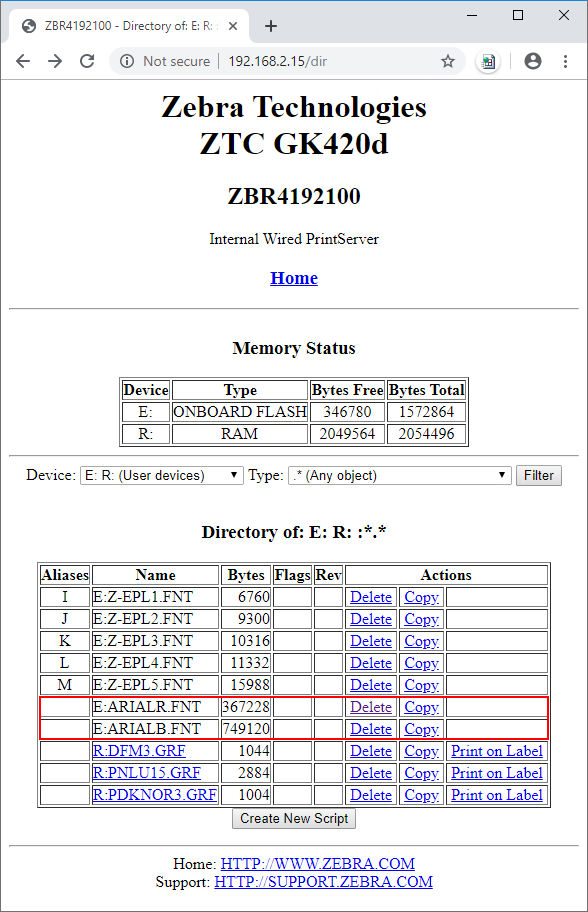Reload the page with the refresh icon
Viewport: 588px width, 912px height.
click(87, 61)
